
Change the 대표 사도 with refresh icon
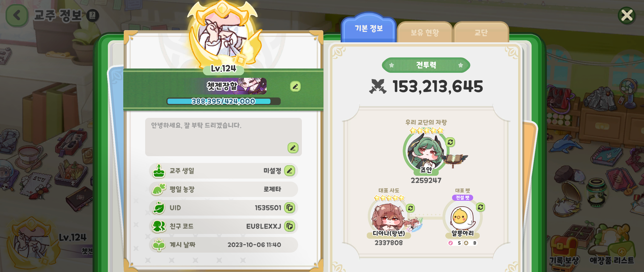pos(410,208)
